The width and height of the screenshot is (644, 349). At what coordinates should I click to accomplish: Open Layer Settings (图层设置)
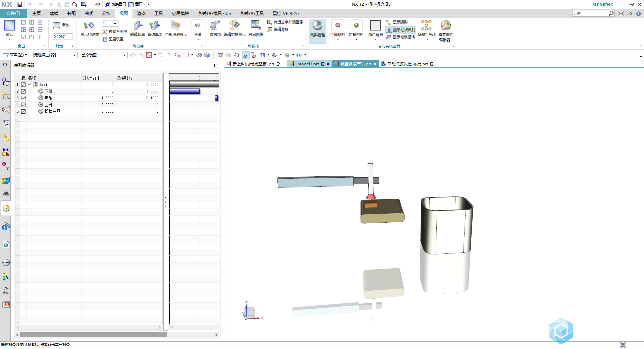coord(113,39)
